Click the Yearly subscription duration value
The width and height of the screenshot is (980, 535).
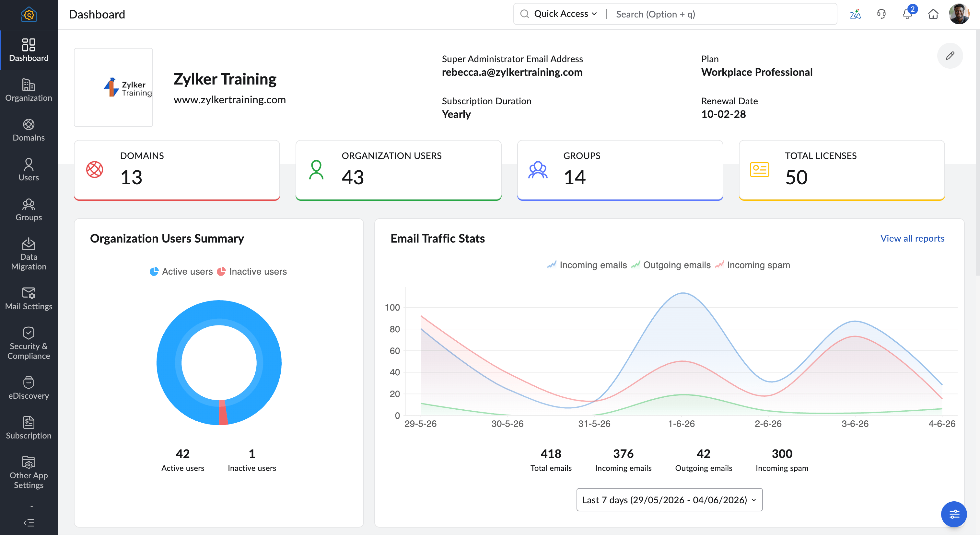point(456,114)
